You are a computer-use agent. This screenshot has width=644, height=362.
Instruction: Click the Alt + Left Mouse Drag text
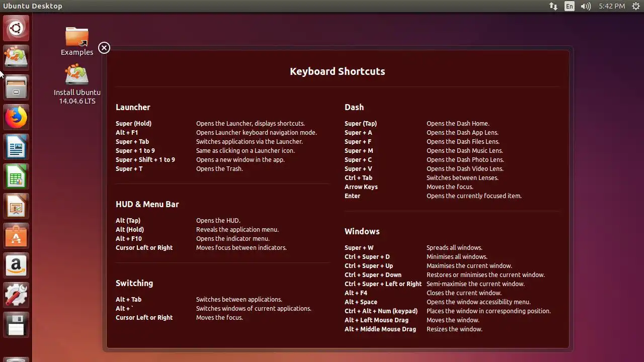coord(376,320)
